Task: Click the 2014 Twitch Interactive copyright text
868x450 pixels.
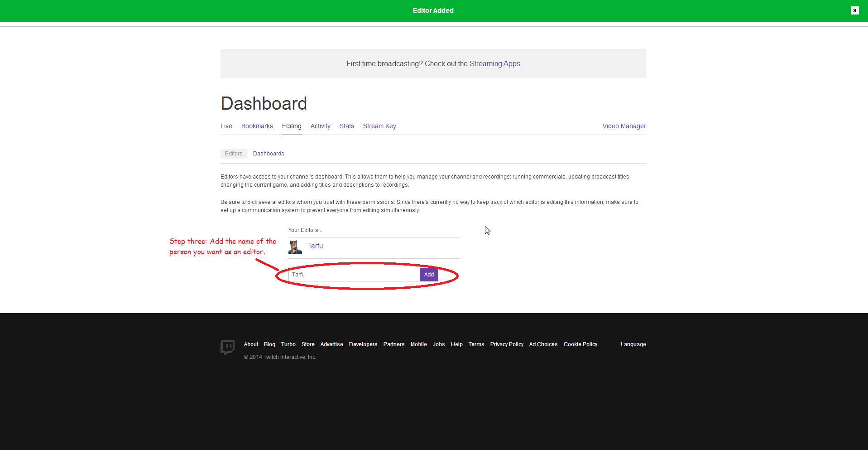Action: [280, 357]
